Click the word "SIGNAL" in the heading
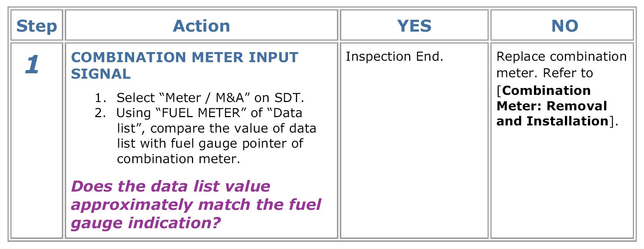Screen dimensions: 644x249 pyautogui.click(x=101, y=74)
